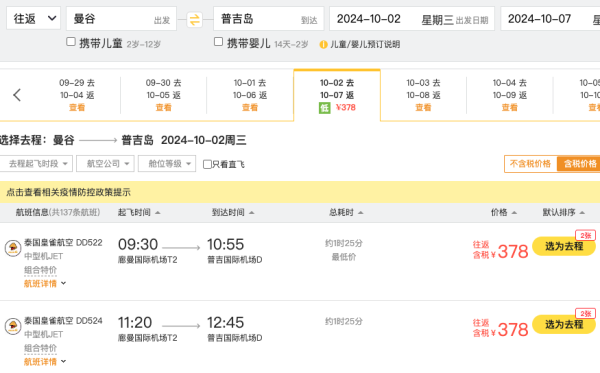Image resolution: width=600 pixels, height=373 pixels.
Task: Open 儿童/婴儿预订说明 link
Action: [365, 44]
